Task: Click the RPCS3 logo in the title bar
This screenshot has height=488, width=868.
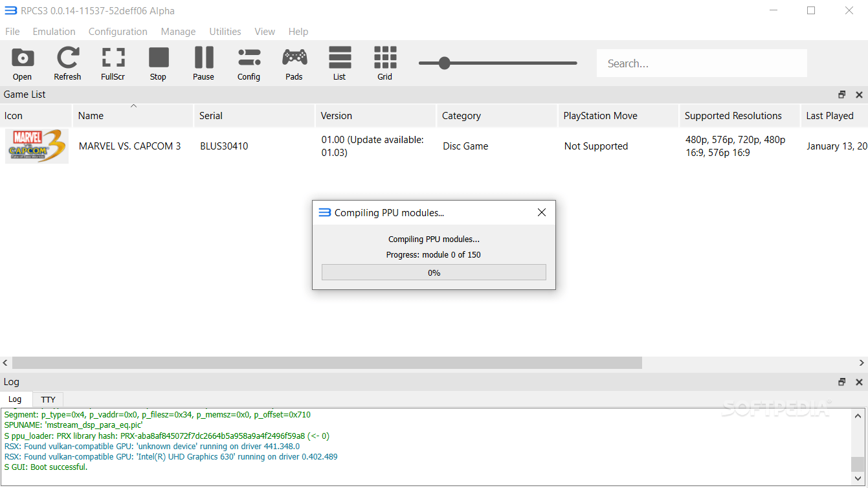Action: pos(10,10)
